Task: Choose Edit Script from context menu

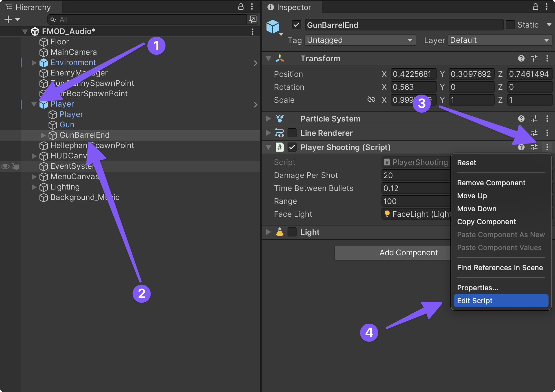Action: pyautogui.click(x=501, y=301)
